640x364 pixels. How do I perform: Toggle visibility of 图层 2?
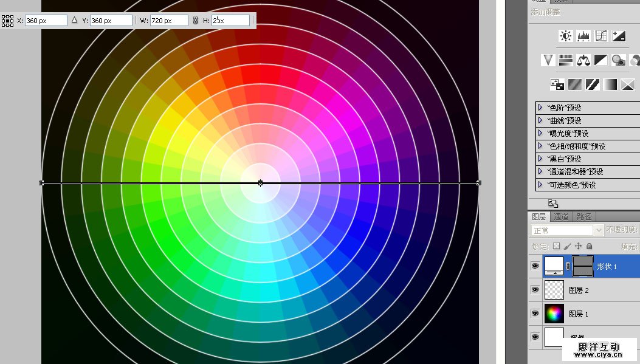[535, 290]
